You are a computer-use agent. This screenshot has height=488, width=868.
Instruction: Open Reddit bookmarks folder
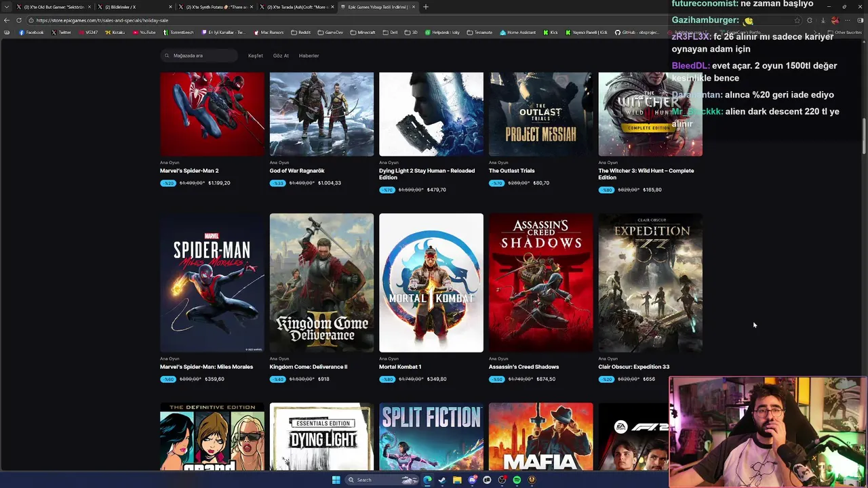click(301, 33)
